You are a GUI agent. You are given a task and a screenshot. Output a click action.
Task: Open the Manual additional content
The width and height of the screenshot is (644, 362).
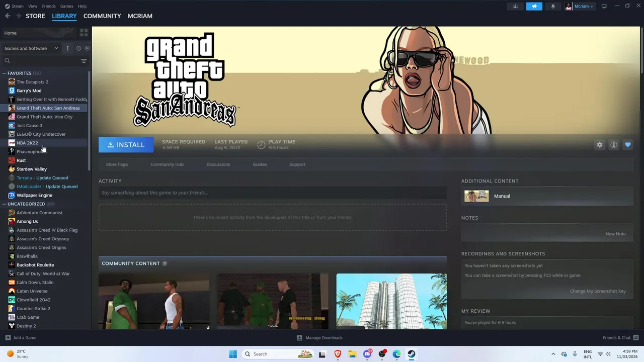click(547, 196)
